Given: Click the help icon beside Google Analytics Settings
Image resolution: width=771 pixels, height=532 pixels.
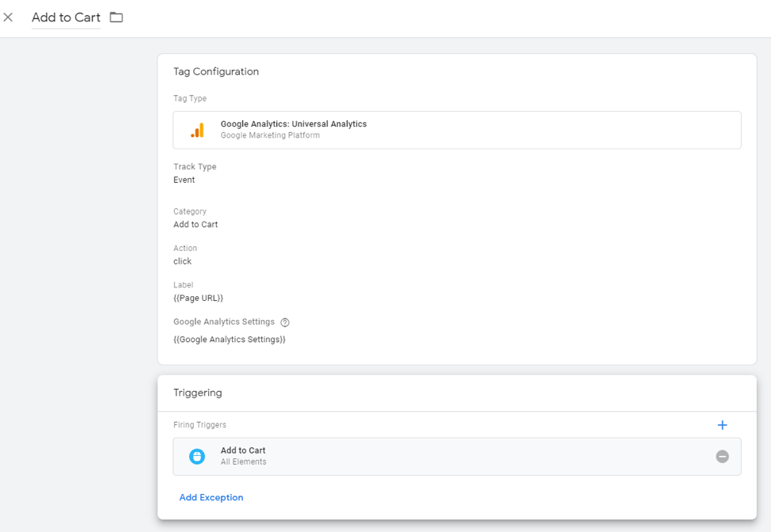Looking at the screenshot, I should 285,322.
